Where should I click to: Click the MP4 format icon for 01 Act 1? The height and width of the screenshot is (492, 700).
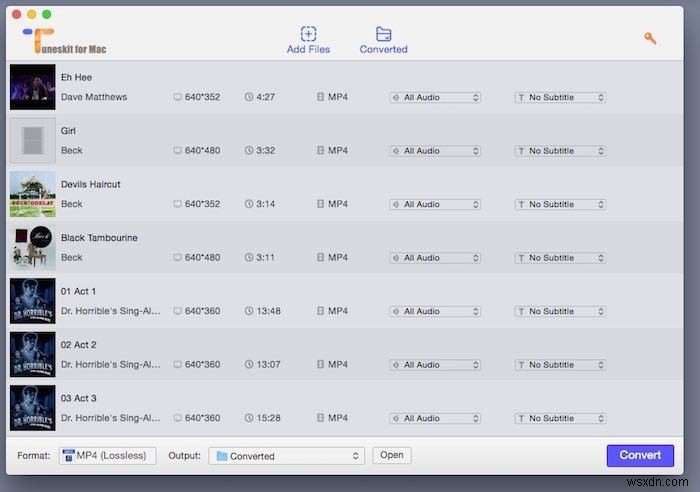(320, 311)
